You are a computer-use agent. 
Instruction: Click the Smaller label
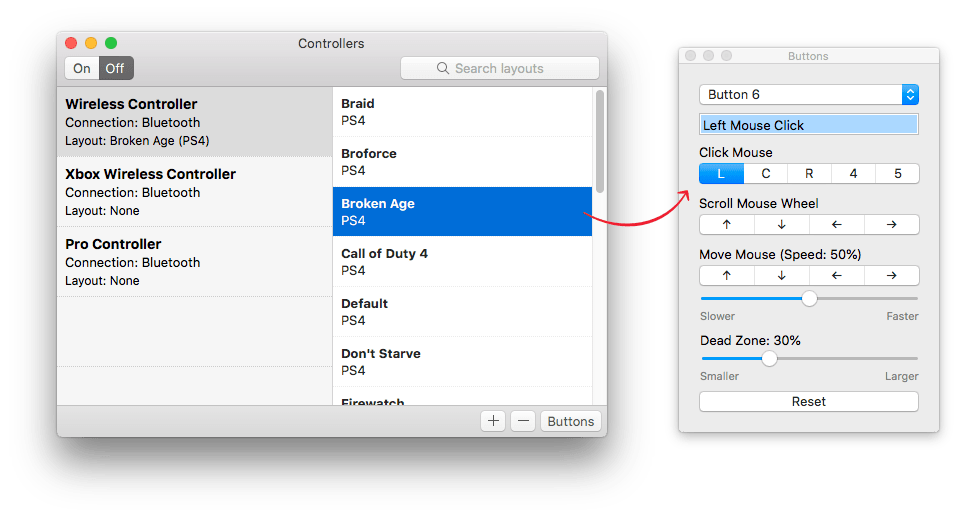point(719,376)
